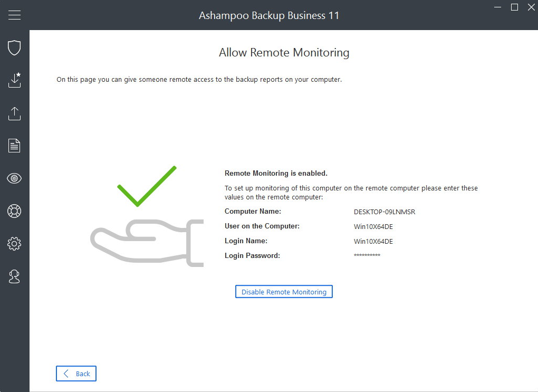The width and height of the screenshot is (538, 392).
Task: Click the Allow Remote Monitoring heading
Action: 284,53
